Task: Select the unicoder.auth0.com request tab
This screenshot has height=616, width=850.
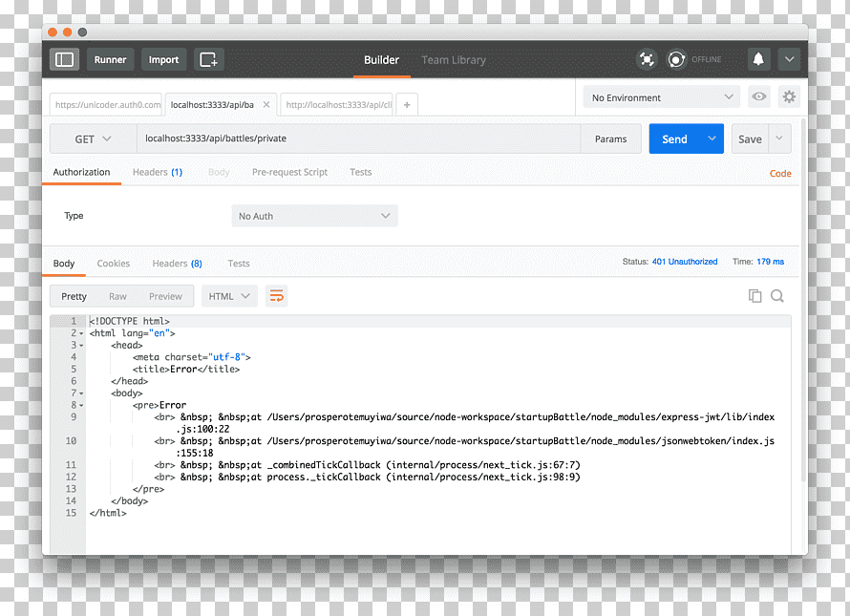Action: coord(106,105)
